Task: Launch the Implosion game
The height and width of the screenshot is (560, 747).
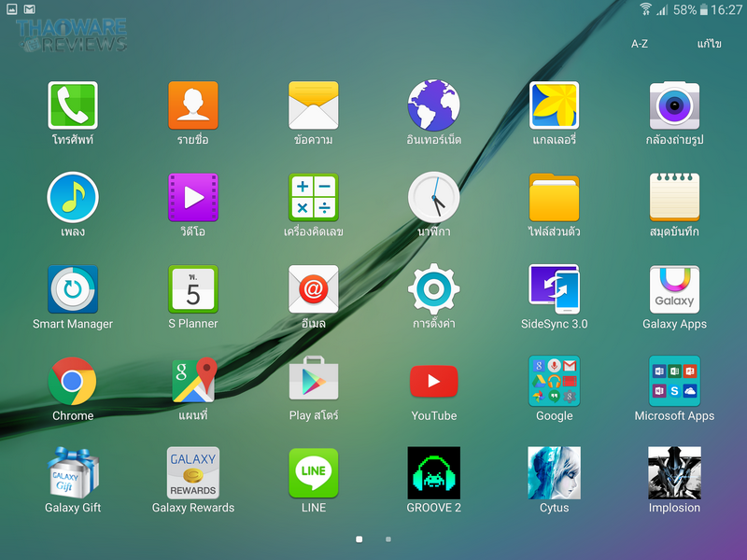Action: [674, 472]
